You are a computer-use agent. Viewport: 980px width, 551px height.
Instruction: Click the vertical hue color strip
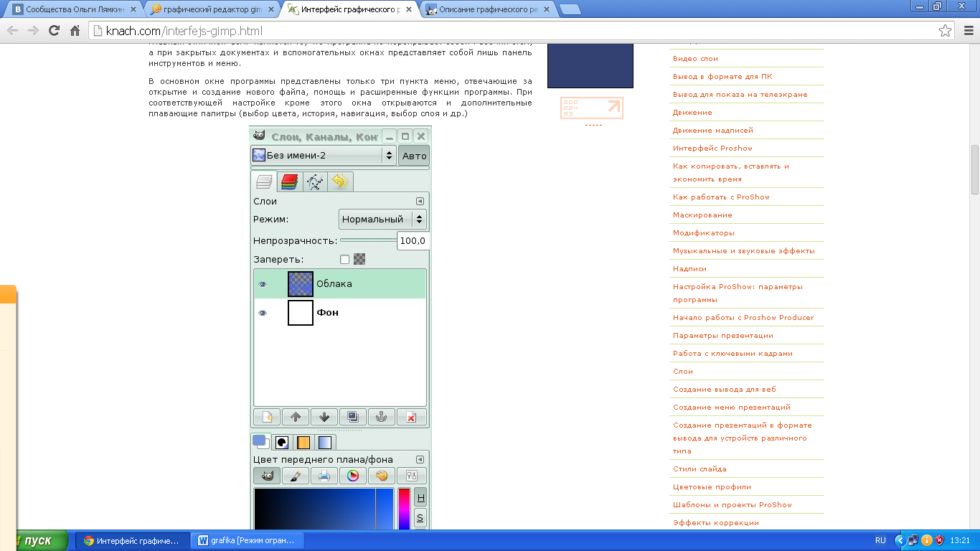tap(404, 509)
